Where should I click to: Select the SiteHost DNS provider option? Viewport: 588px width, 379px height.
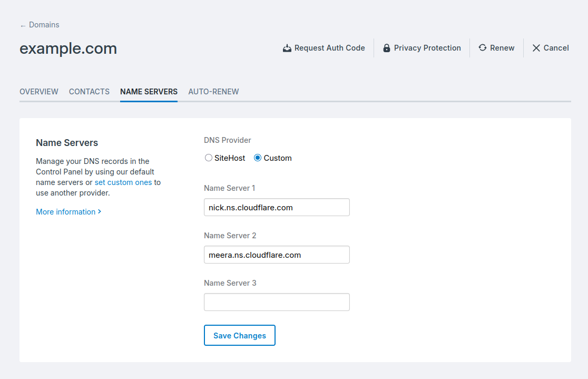click(x=209, y=158)
